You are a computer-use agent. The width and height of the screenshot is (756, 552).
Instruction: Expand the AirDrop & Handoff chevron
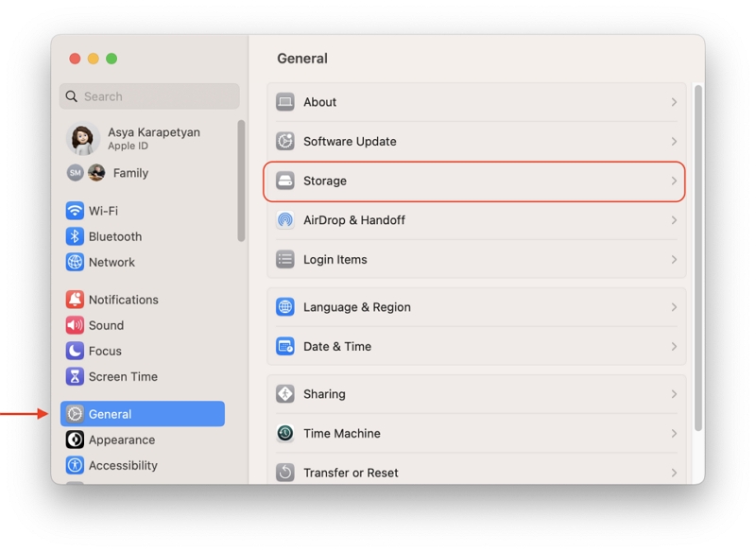(674, 220)
